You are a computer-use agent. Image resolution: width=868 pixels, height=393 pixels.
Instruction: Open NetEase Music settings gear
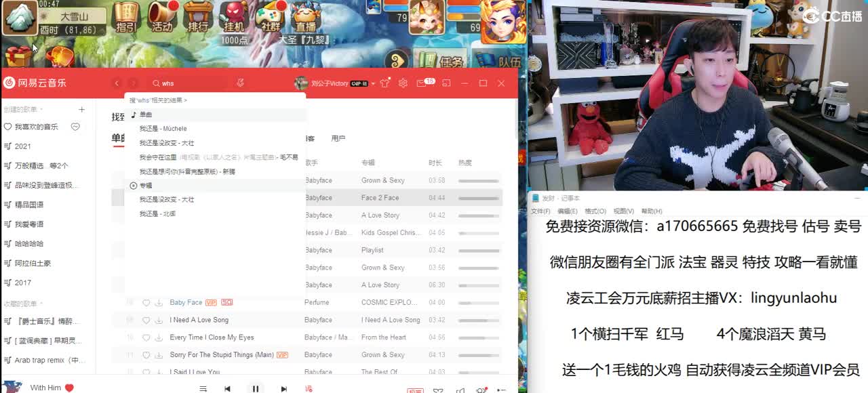pyautogui.click(x=403, y=83)
